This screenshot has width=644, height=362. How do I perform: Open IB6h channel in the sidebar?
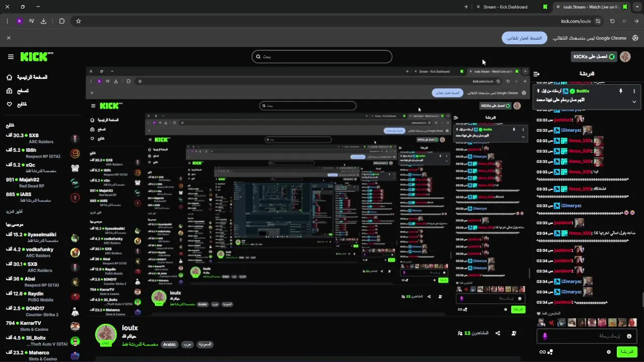pyautogui.click(x=43, y=153)
